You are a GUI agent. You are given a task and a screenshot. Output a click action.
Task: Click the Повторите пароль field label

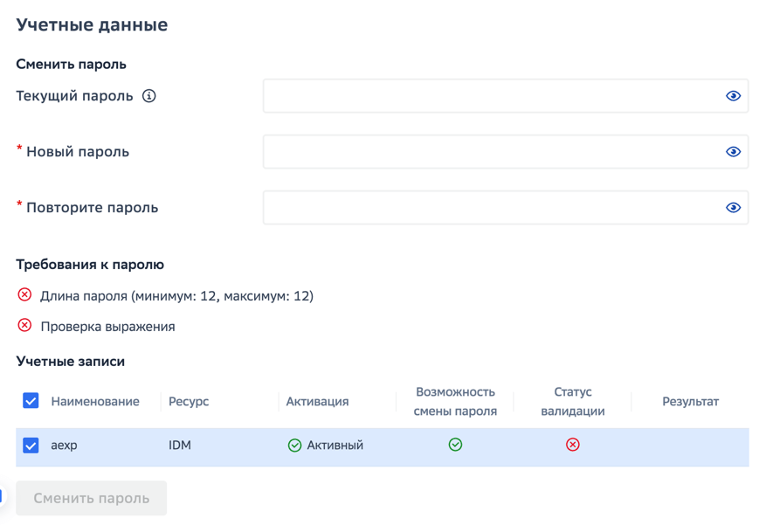click(92, 207)
